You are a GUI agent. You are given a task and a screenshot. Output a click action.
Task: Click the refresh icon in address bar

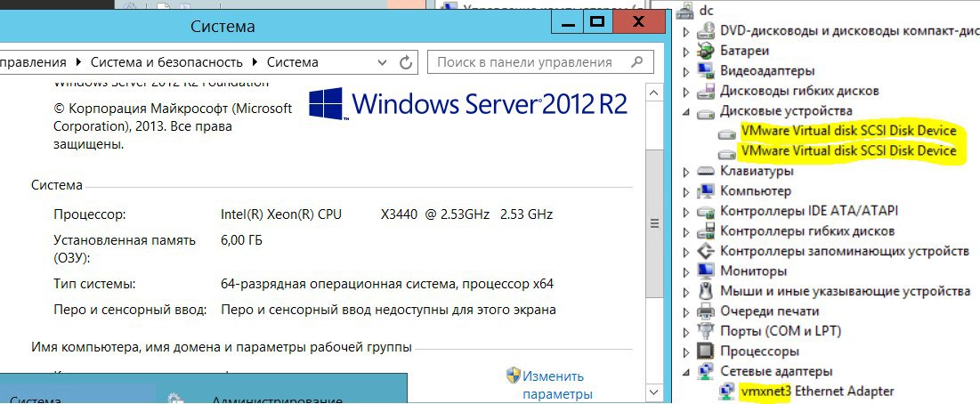[x=406, y=61]
